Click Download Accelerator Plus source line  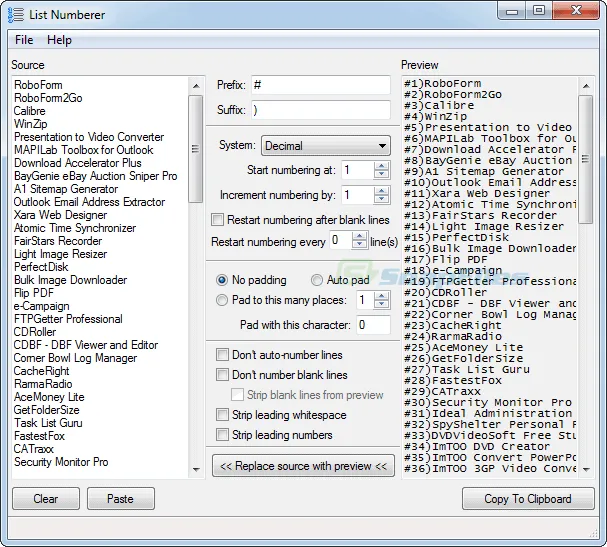click(77, 163)
